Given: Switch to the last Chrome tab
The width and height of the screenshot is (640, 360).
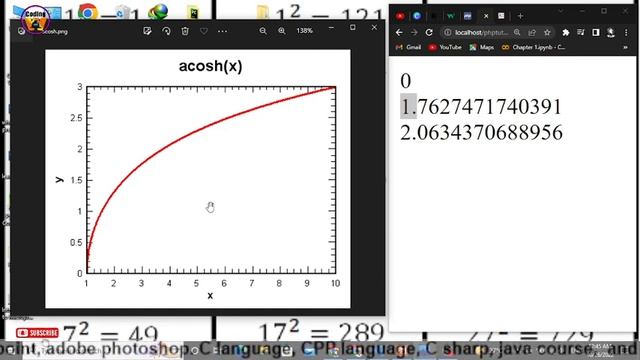Looking at the screenshot, I should 501,16.
